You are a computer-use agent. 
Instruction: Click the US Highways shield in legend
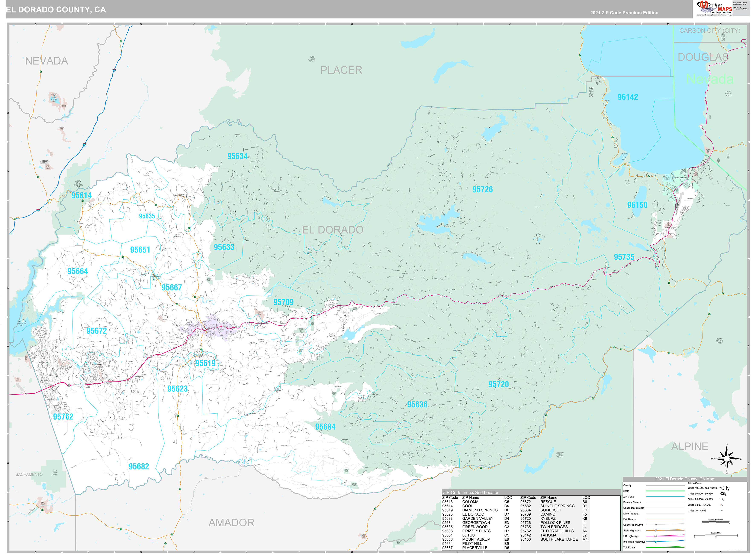[656, 536]
